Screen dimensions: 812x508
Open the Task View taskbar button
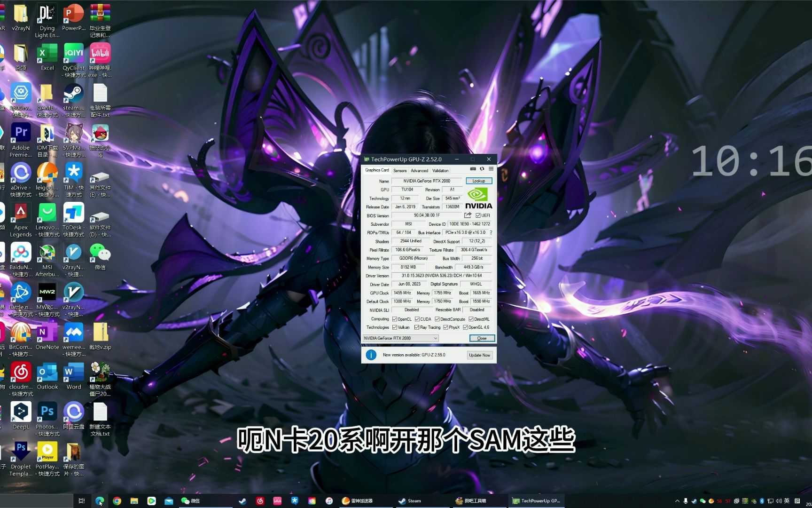click(82, 501)
